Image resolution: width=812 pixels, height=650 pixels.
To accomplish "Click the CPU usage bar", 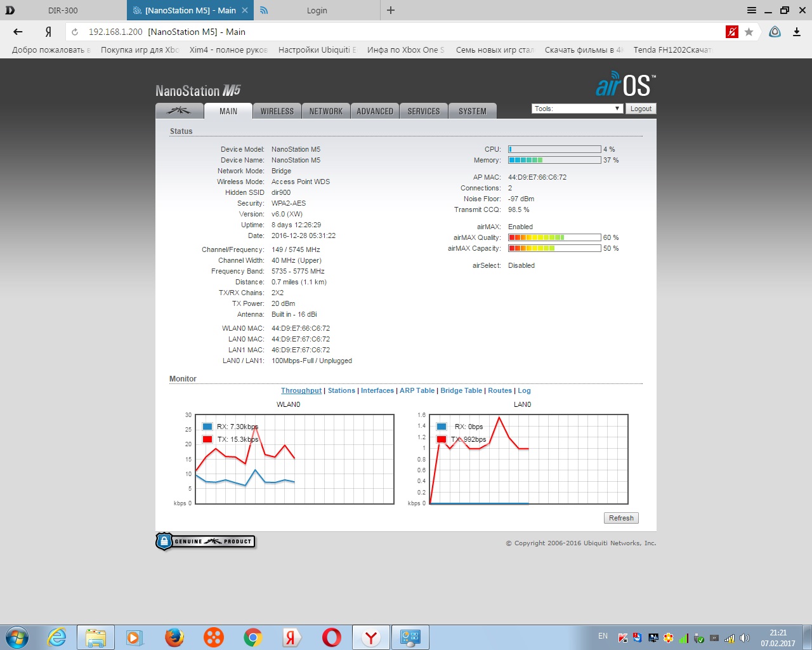I will (554, 149).
